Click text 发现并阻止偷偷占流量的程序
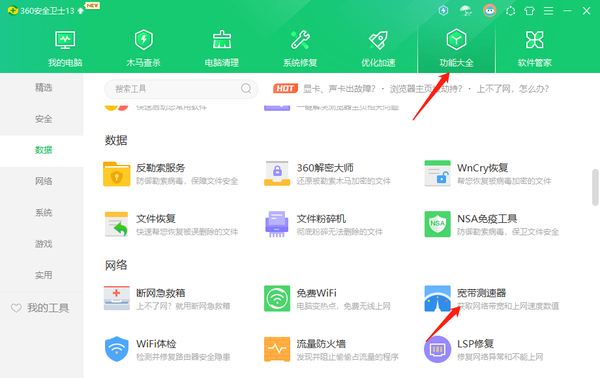600x378 pixels. [x=347, y=357]
